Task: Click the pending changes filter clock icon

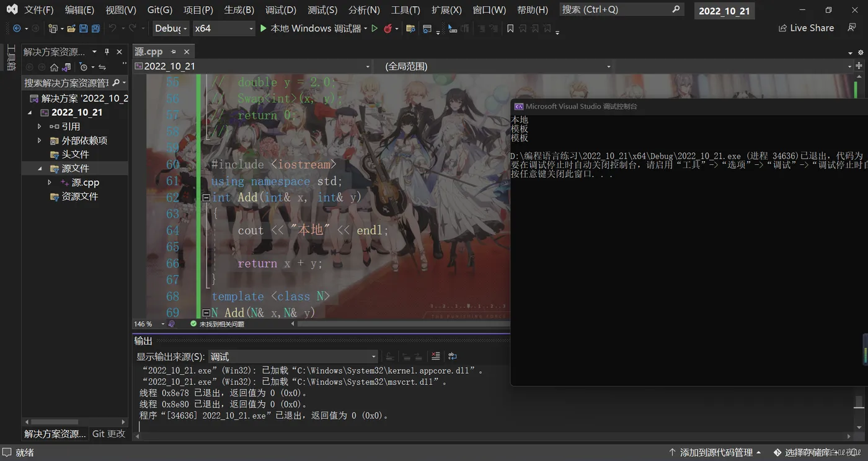Action: tap(84, 67)
